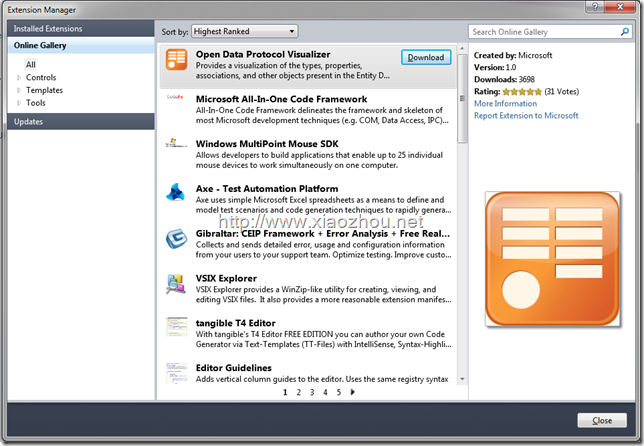
Task: Click the Open Data Protocol Visualizer orange icon
Action: 177,60
